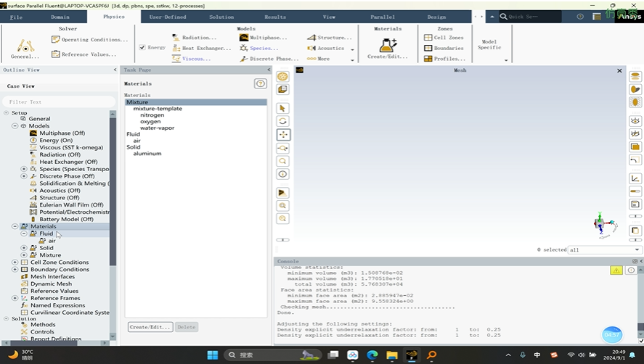Switch to Results tab

point(275,17)
